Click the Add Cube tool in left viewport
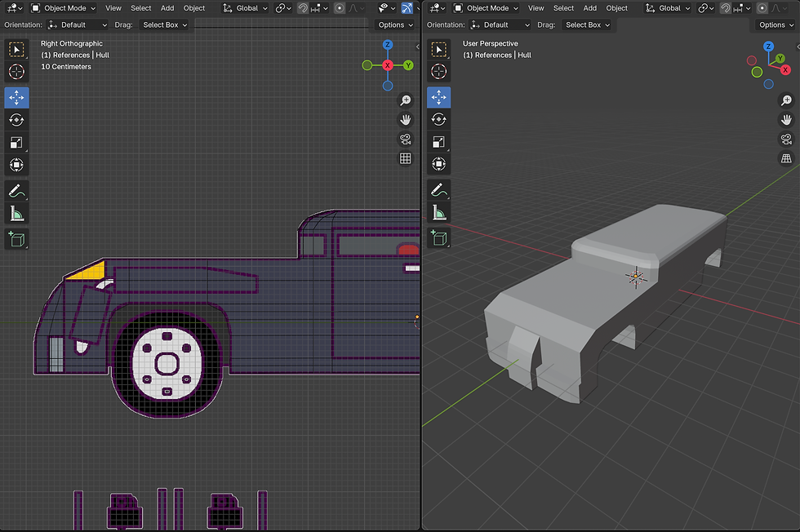Screen dimensions: 800x532 pos(16,238)
